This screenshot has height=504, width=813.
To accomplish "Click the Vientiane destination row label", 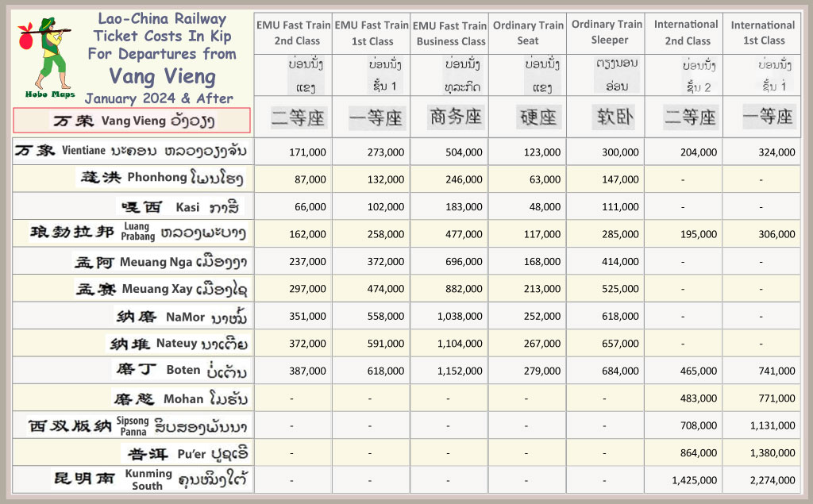I will [131, 151].
